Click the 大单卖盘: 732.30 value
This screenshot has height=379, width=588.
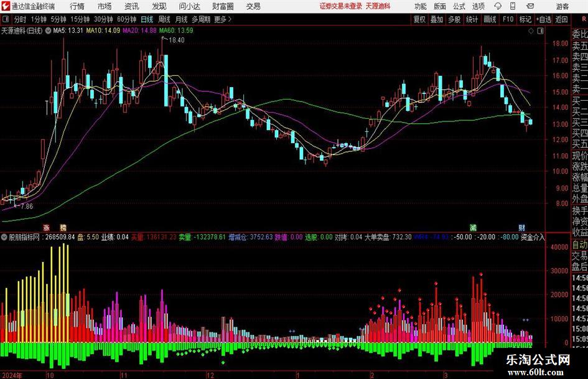[x=388, y=237]
